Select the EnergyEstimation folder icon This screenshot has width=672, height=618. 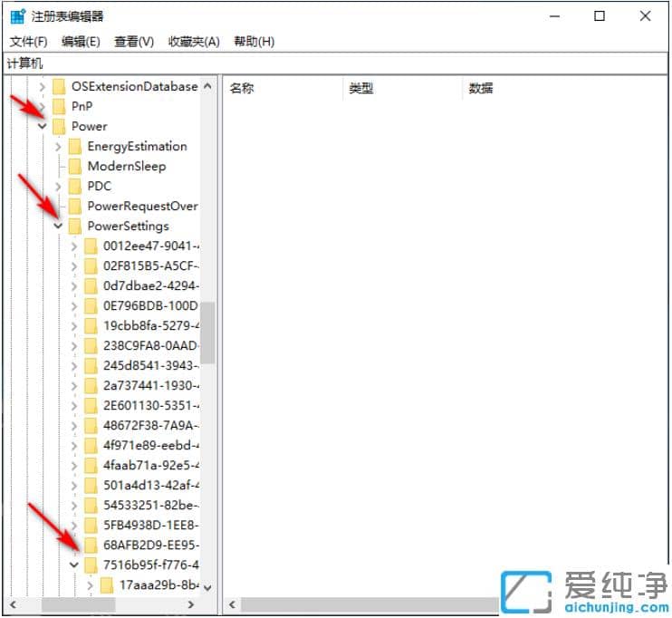pyautogui.click(x=74, y=146)
